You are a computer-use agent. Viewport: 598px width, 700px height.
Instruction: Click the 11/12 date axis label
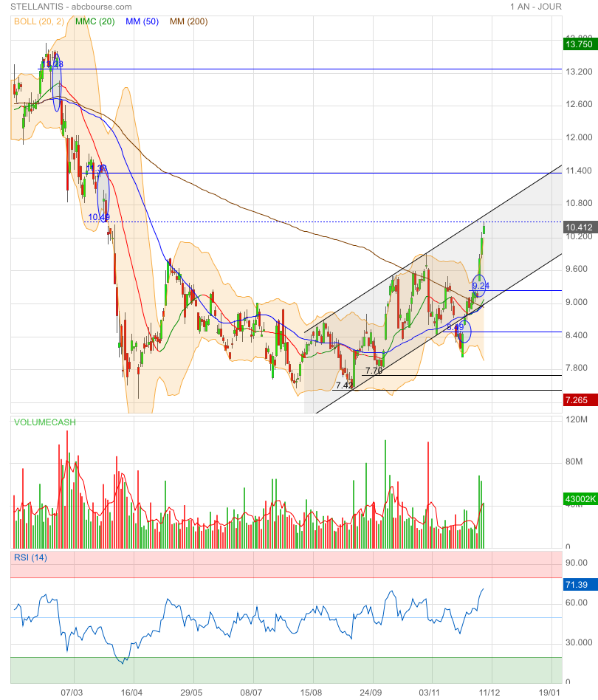click(x=489, y=693)
